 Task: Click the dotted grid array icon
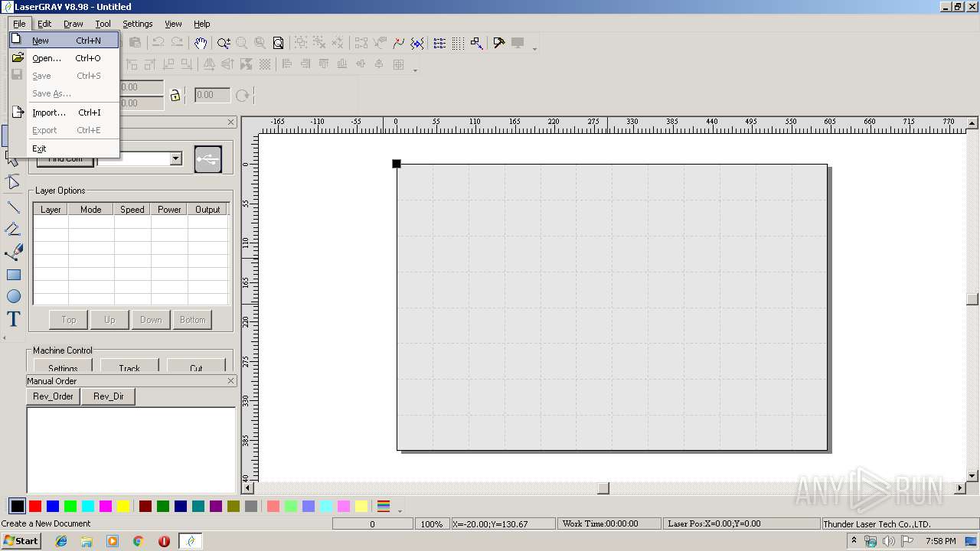point(458,43)
